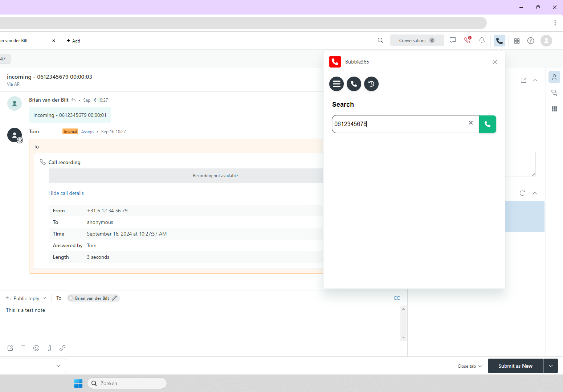Expand the Close tab options
This screenshot has height=392, width=563.
pos(470,366)
